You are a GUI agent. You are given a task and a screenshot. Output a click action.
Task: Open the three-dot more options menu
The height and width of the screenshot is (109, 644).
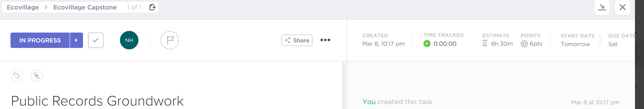point(325,40)
